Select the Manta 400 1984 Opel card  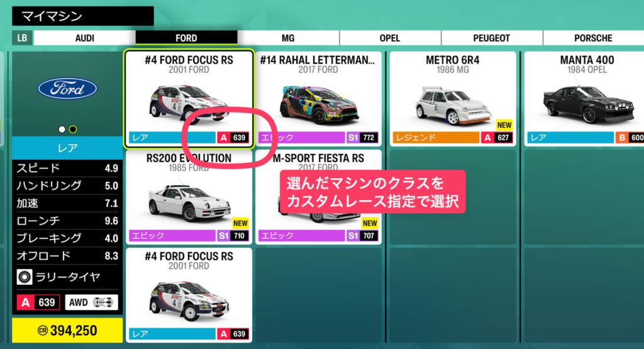click(584, 99)
